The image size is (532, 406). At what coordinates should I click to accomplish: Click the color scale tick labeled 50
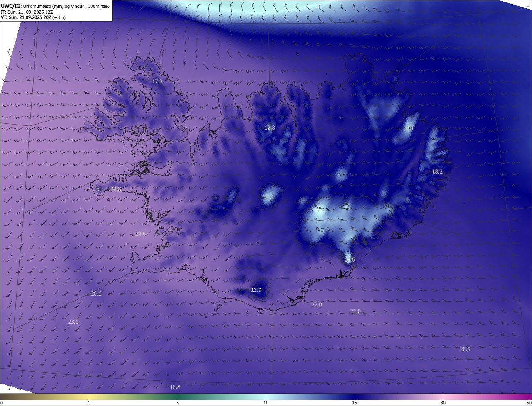tap(529, 403)
